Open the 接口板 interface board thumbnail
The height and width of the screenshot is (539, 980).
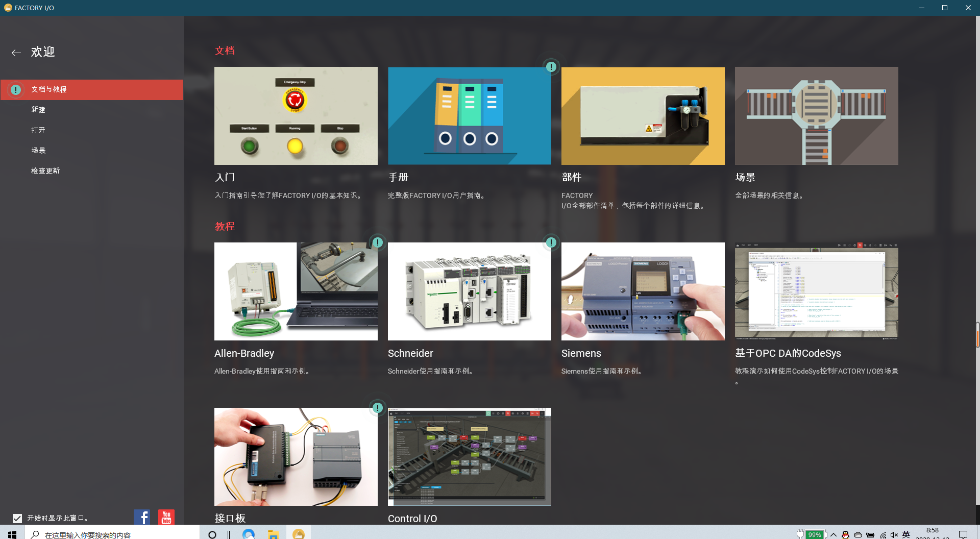pos(296,457)
